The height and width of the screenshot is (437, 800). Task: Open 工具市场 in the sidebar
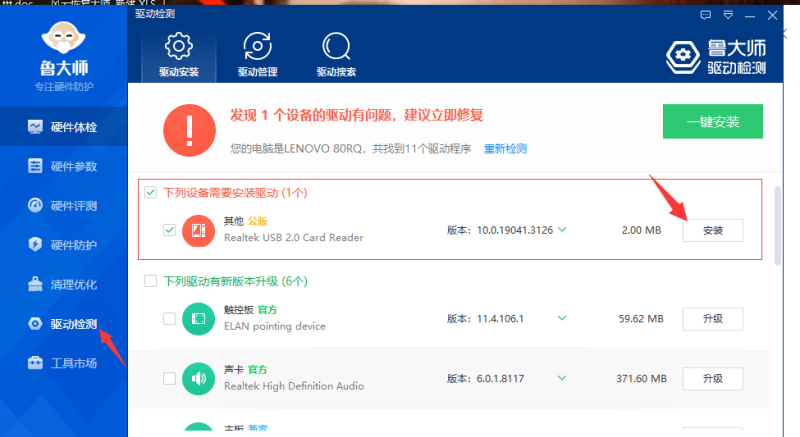coord(63,363)
